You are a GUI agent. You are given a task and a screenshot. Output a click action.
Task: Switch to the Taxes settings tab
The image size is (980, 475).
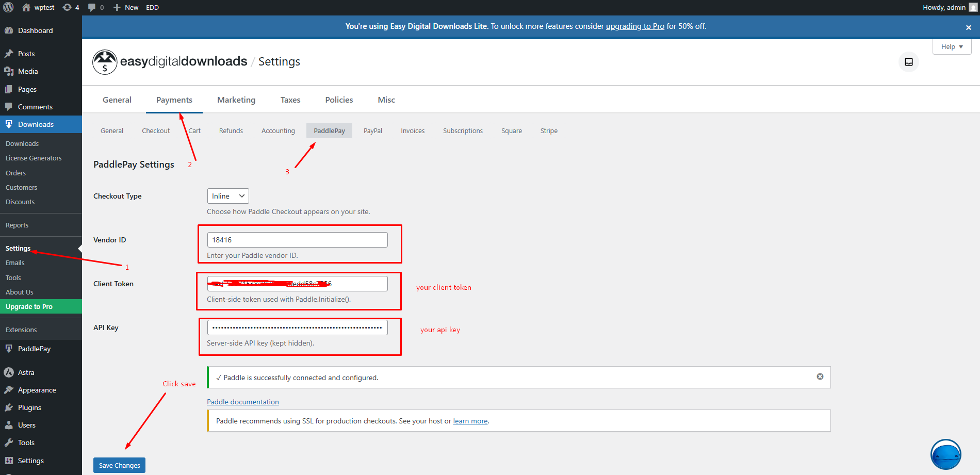[290, 100]
